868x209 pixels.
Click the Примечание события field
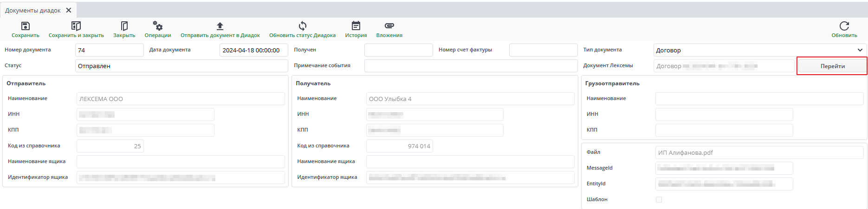point(470,66)
